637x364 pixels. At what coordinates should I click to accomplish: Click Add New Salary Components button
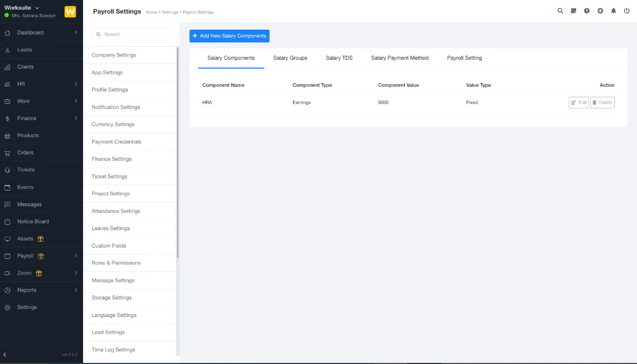[230, 36]
